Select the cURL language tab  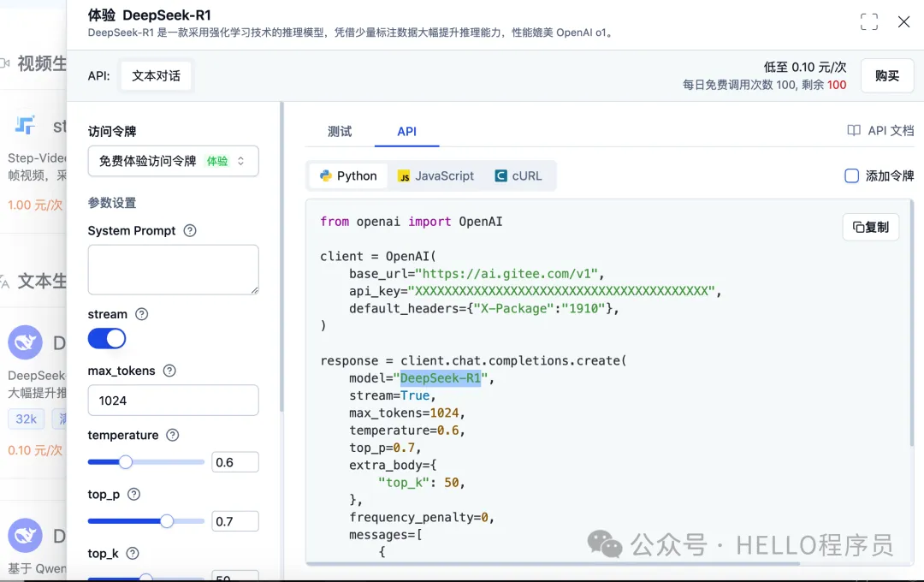coord(518,175)
